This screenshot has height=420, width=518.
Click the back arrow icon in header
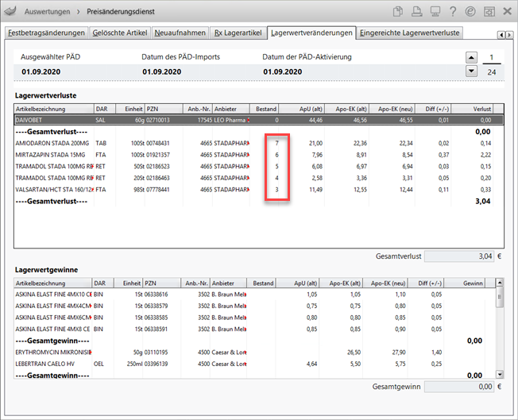tap(10, 11)
